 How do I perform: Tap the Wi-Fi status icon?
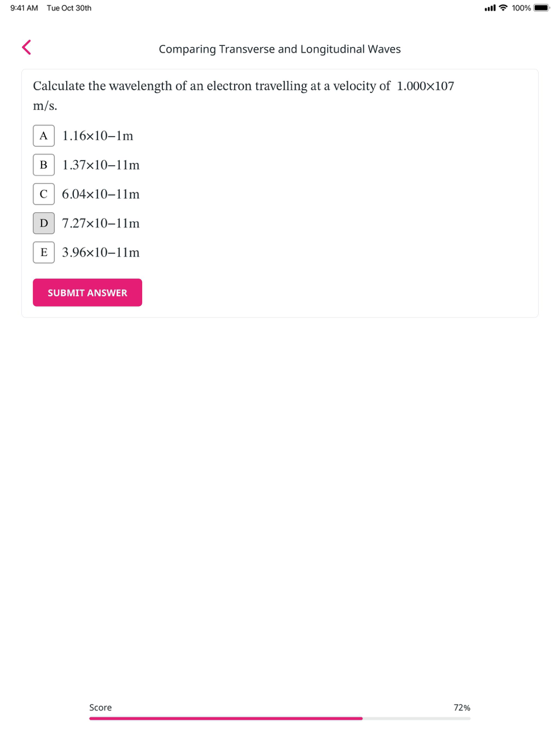click(x=503, y=8)
